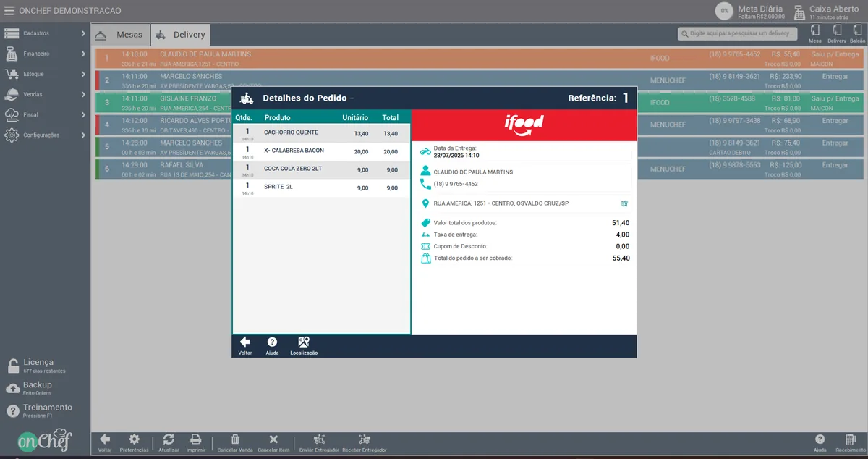Viewport: 868px width, 459px height.
Task: Click Total do pedido a ser cobrado value 55,40
Action: pyautogui.click(x=621, y=258)
